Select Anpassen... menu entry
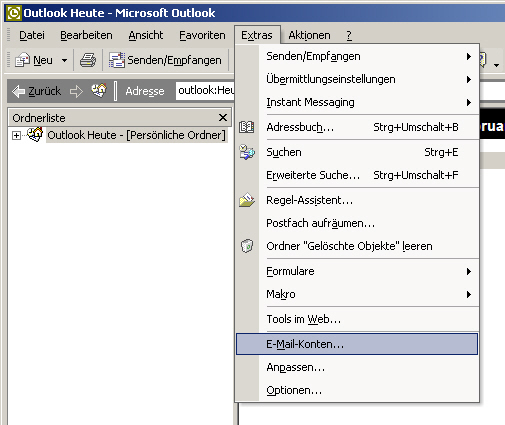The width and height of the screenshot is (505, 425). pyautogui.click(x=357, y=367)
